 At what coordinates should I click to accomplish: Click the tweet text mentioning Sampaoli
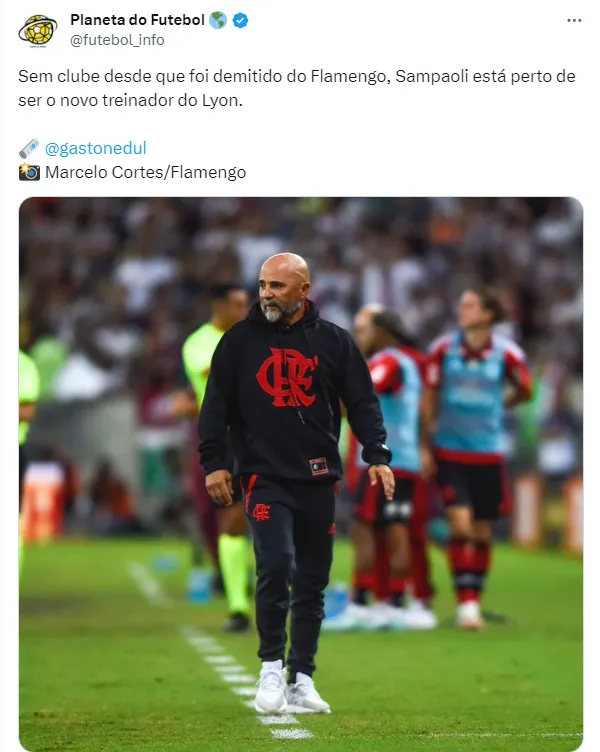coord(296,88)
